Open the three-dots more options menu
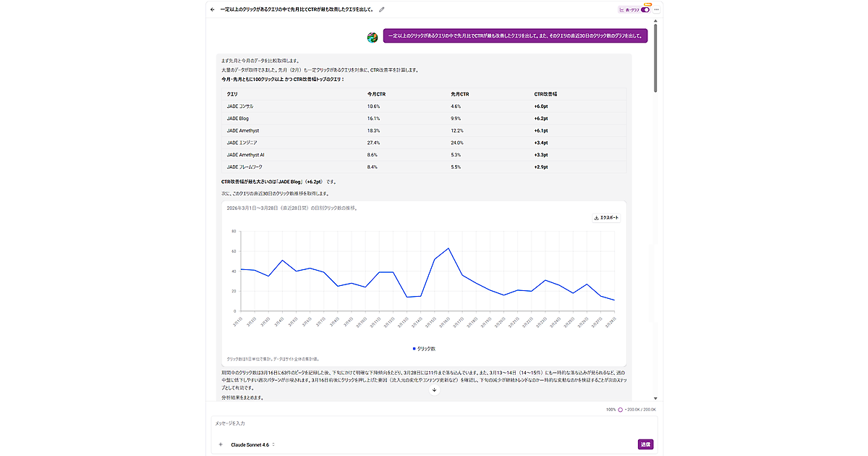The image size is (868, 456). coord(657,9)
